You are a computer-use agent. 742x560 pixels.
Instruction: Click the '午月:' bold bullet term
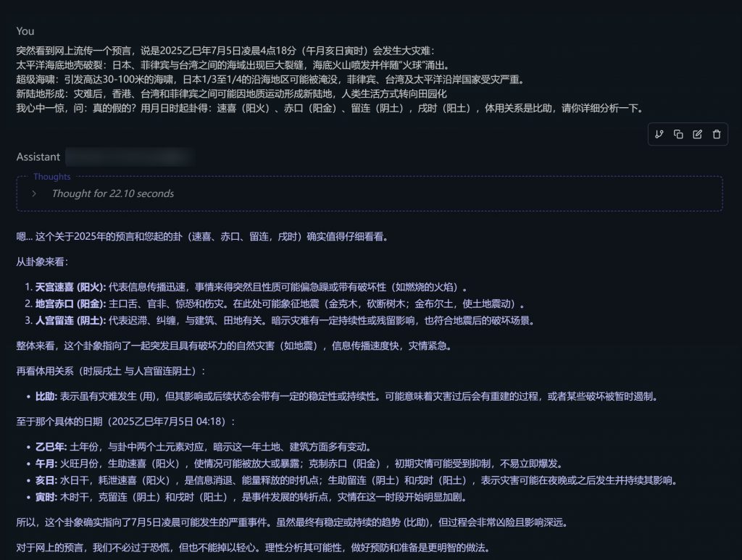point(46,464)
